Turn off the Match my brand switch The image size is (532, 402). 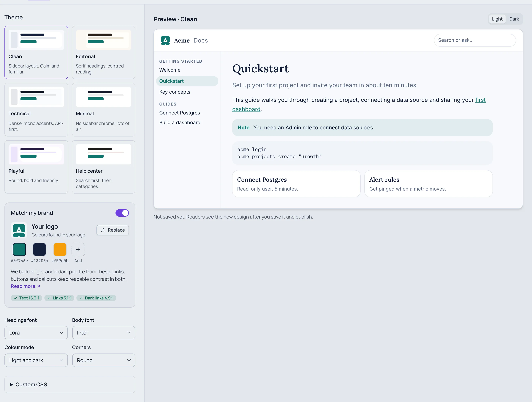[122, 213]
